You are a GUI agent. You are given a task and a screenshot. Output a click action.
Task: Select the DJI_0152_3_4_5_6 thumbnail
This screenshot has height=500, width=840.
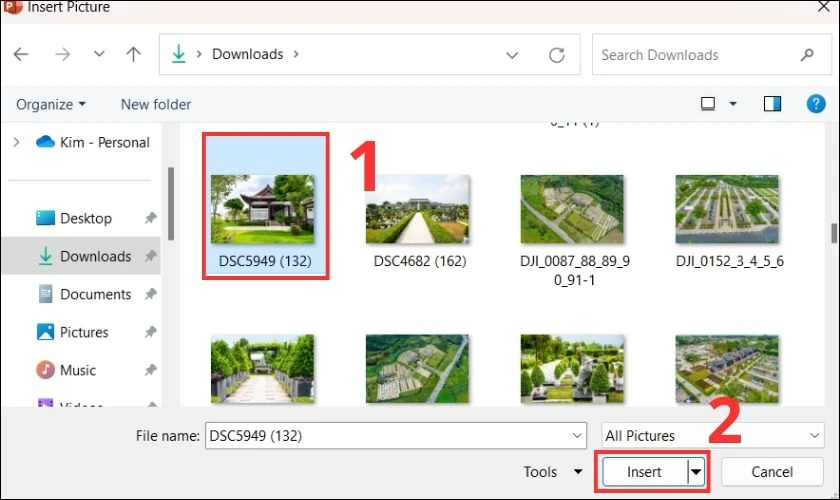727,209
